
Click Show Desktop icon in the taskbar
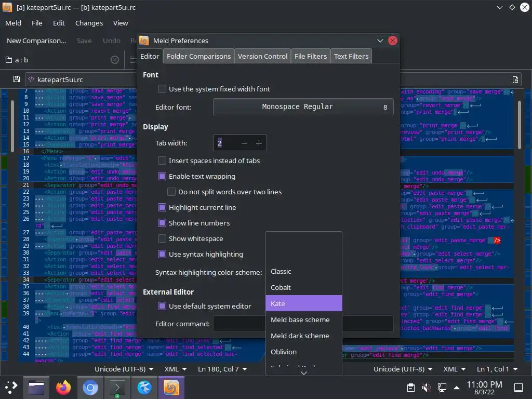click(518, 388)
